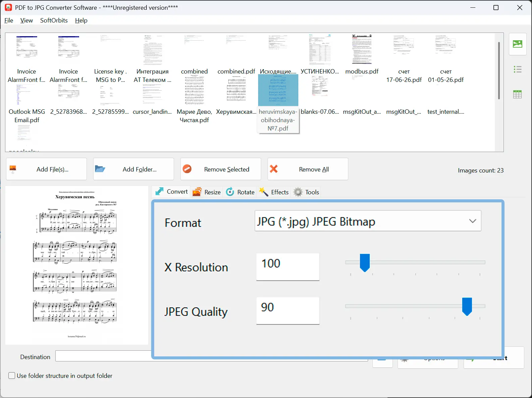This screenshot has width=532, height=398.
Task: Switch to list view in the right sidebar
Action: 518,69
